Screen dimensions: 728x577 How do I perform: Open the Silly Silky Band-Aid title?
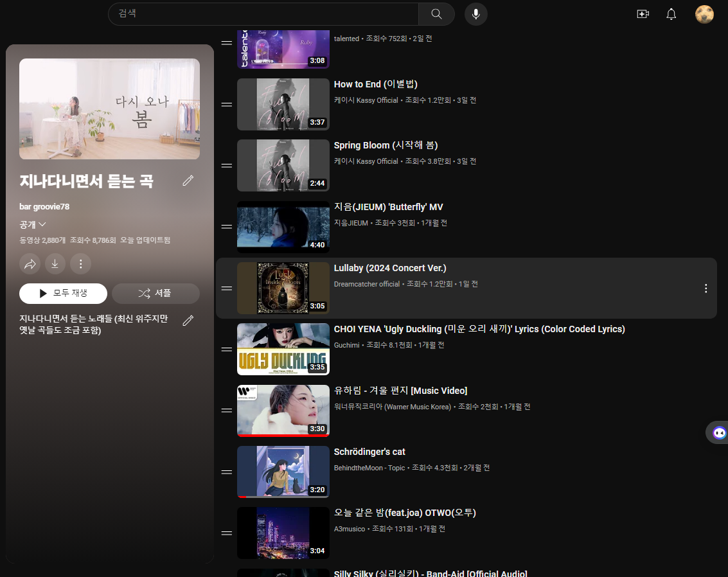pos(431,573)
